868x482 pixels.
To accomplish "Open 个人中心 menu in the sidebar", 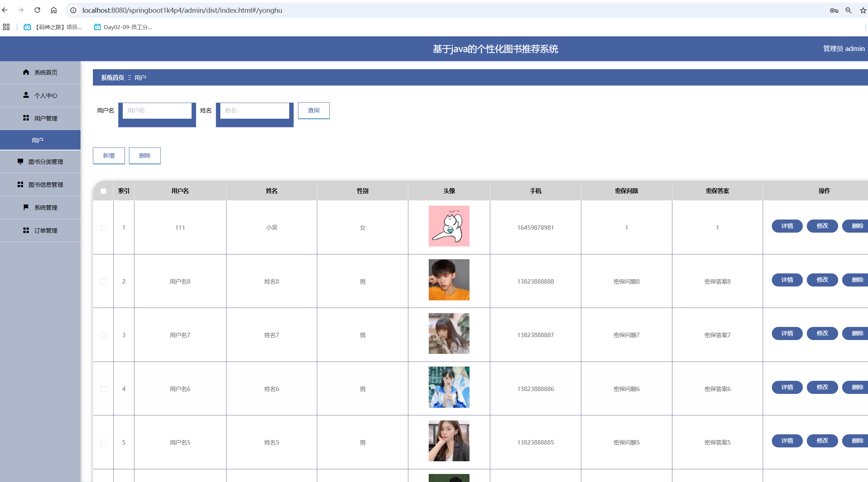I will tap(40, 95).
